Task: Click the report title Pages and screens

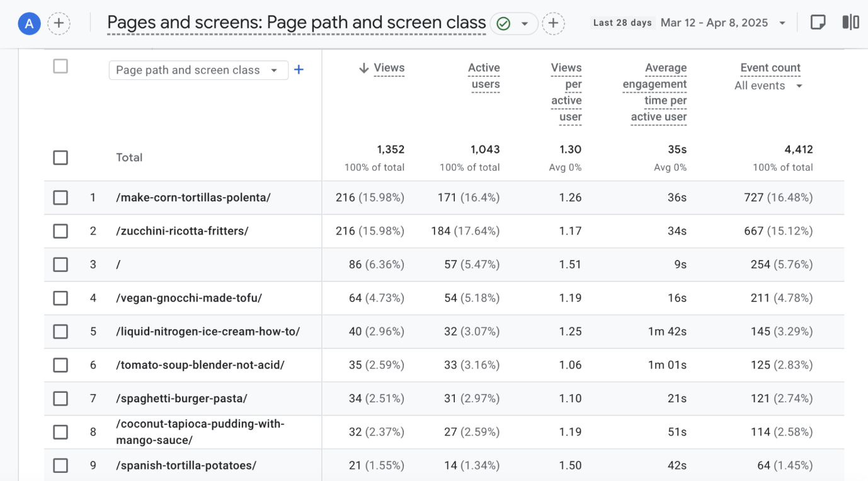Action: (296, 23)
